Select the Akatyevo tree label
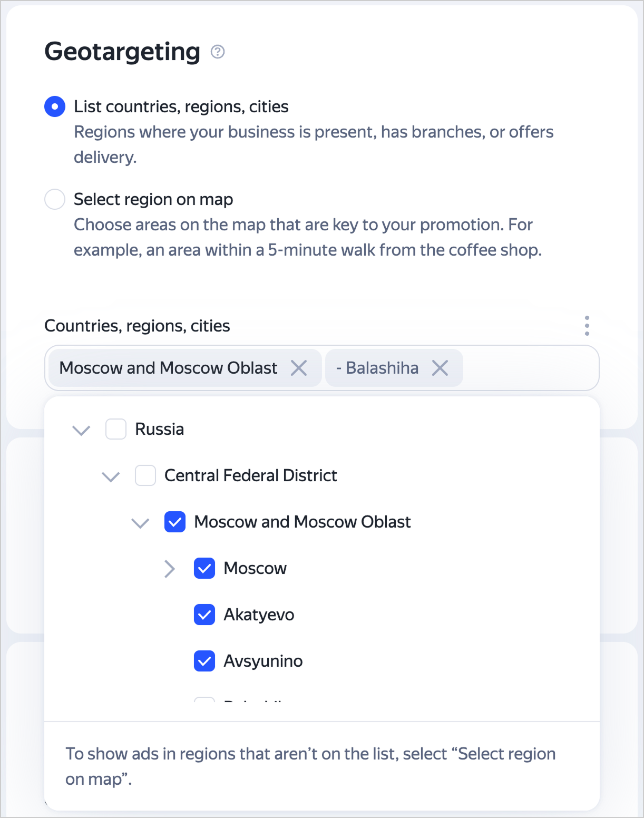 tap(259, 615)
